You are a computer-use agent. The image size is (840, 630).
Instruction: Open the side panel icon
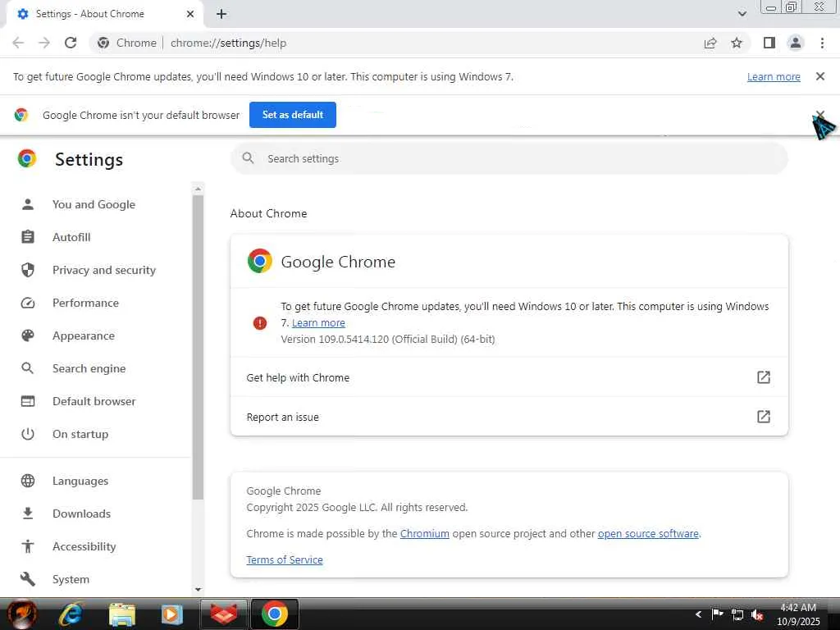pyautogui.click(x=769, y=43)
